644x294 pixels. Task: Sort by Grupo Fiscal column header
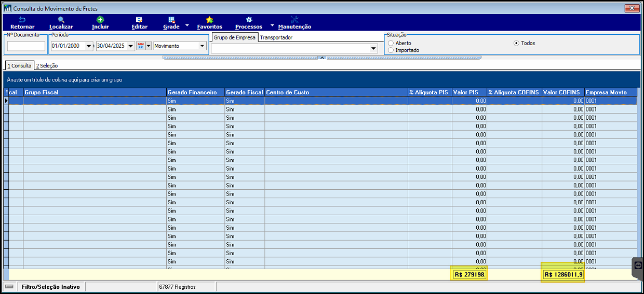click(x=95, y=92)
